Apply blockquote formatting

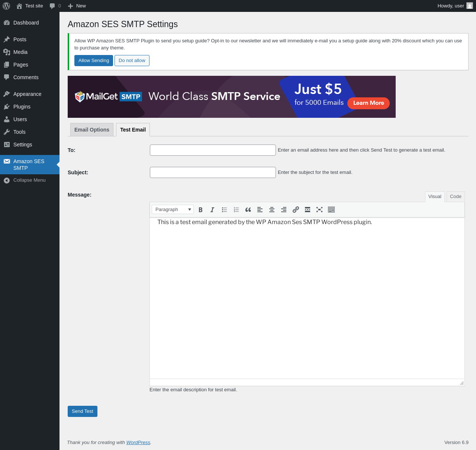[x=248, y=210]
